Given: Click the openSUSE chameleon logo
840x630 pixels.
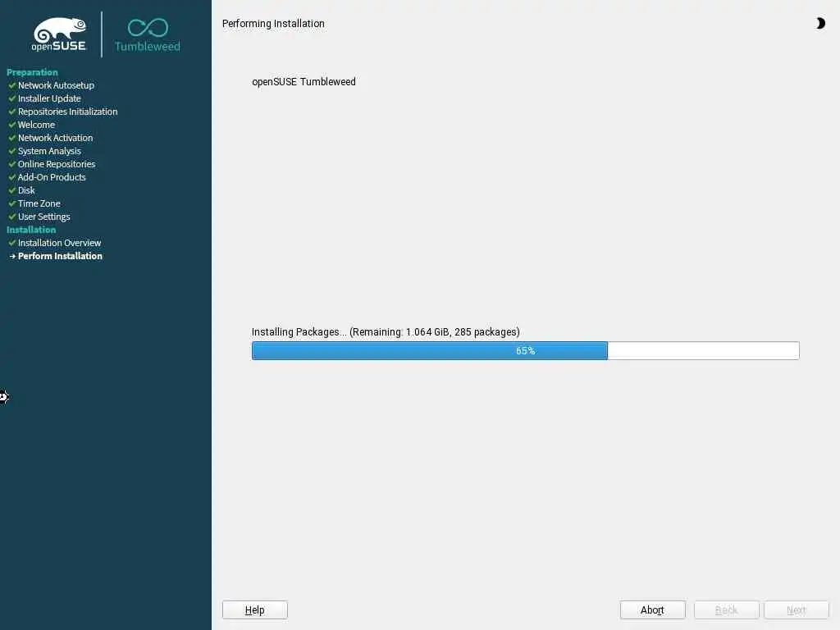Looking at the screenshot, I should point(59,34).
